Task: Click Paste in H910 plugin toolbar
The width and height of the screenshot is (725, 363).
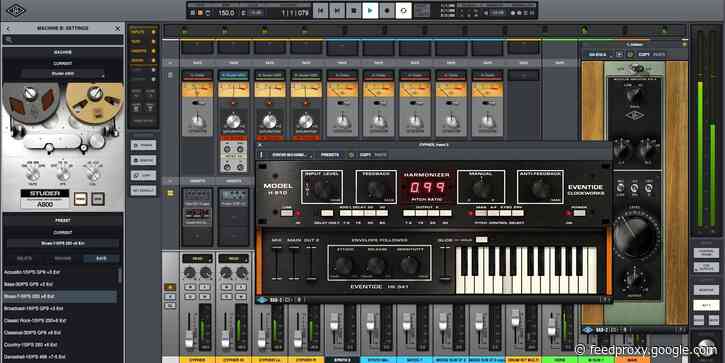Action: pyautogui.click(x=380, y=155)
